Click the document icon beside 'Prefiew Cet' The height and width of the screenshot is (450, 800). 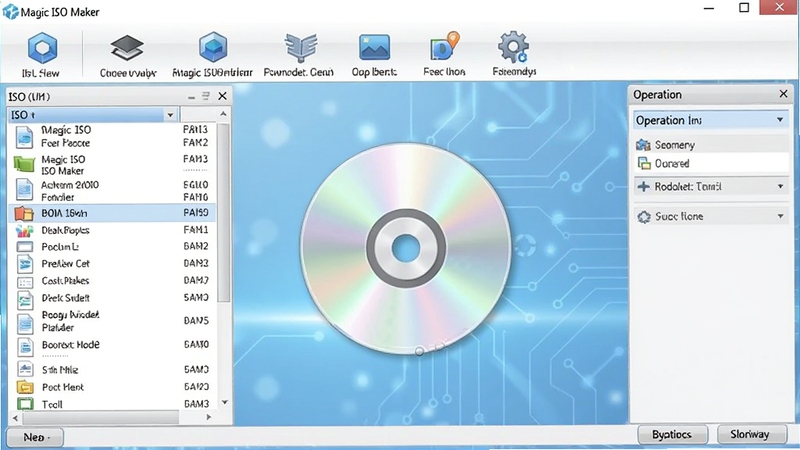point(24,264)
